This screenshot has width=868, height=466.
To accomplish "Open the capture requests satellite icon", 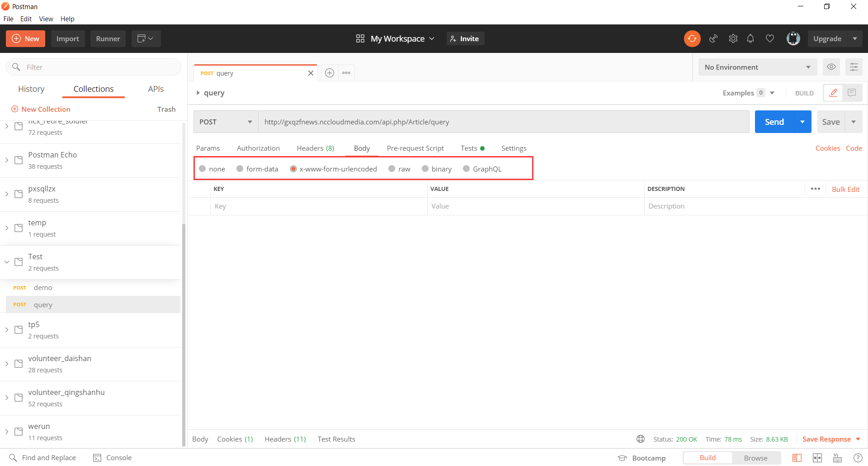I will (713, 38).
